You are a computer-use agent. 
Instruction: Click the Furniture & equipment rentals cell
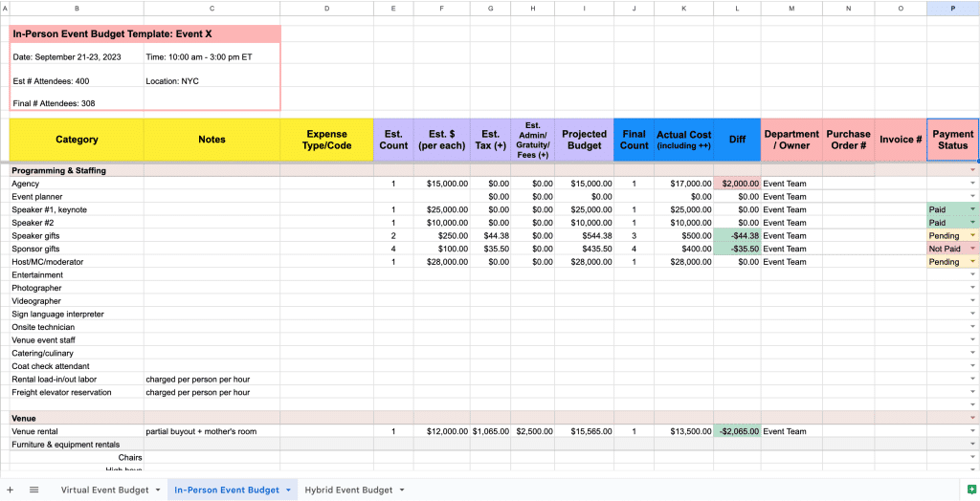click(77, 445)
